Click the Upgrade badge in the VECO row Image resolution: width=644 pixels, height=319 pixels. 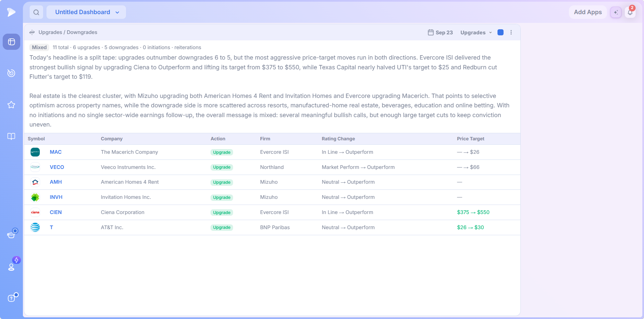(222, 167)
